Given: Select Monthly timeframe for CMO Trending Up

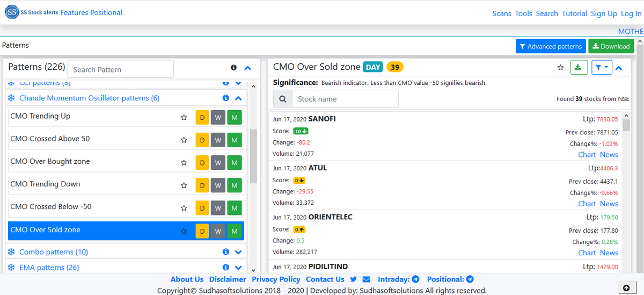Looking at the screenshot, I should click(234, 118).
